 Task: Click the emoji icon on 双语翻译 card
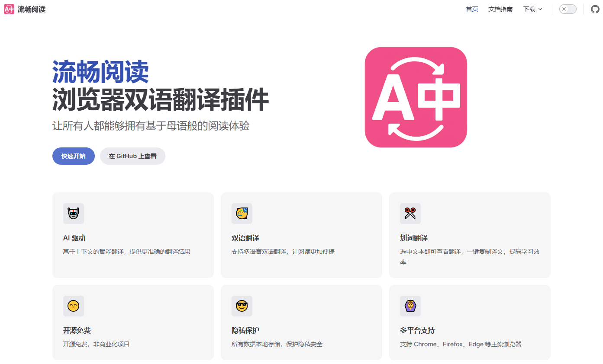242,214
